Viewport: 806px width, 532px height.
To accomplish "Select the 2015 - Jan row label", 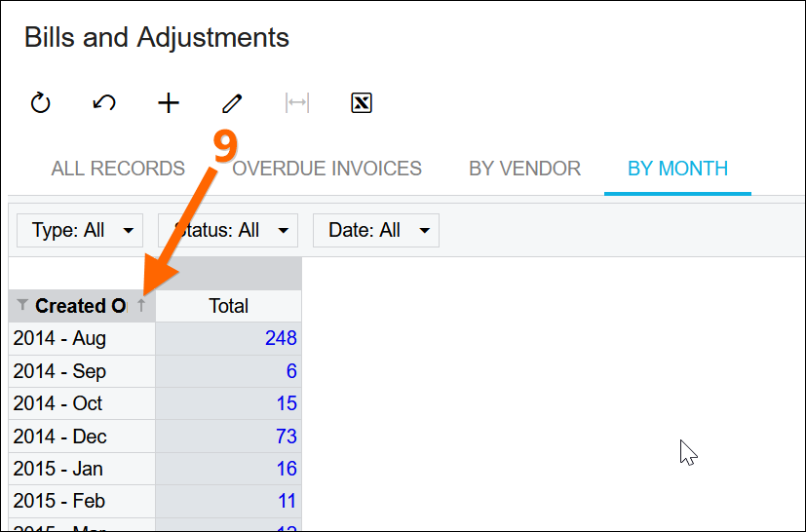I will pyautogui.click(x=58, y=469).
